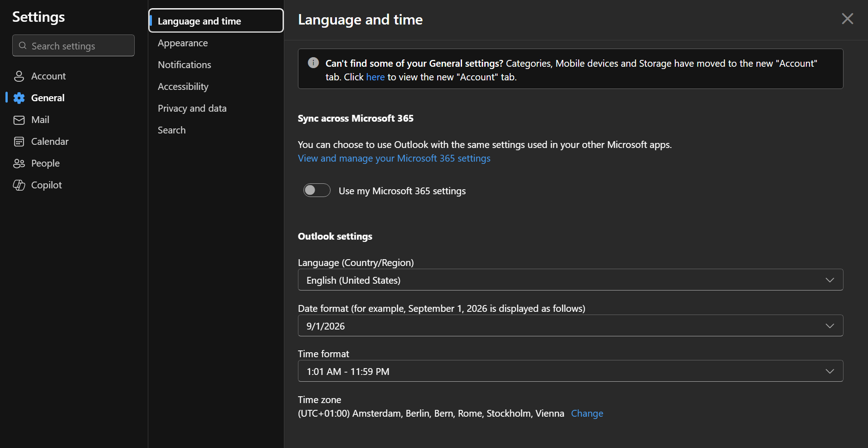The image size is (868, 448).
Task: Click the "here" link to Account tab
Action: (375, 77)
